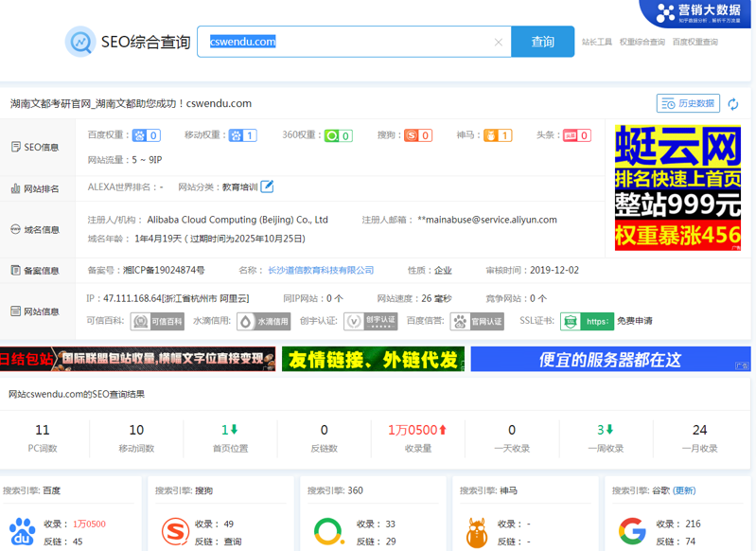Click the 蛙云网 advertisement banner
Viewport: 756px width, 551px height.
(677, 187)
